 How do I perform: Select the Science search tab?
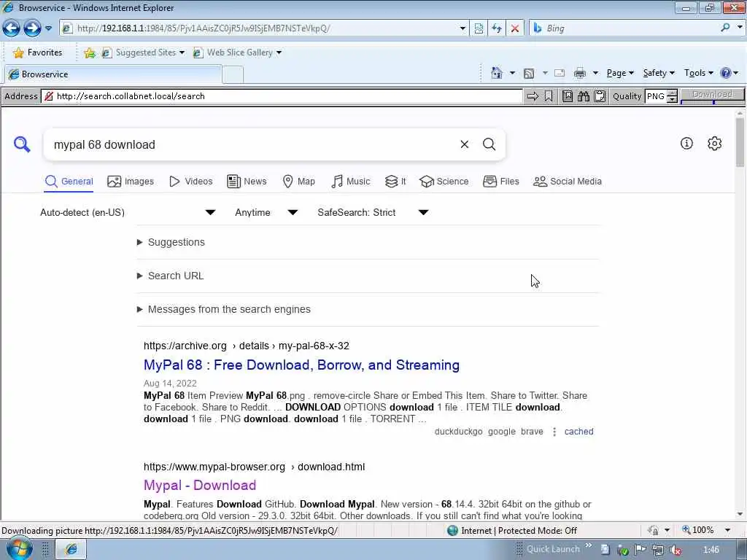[x=444, y=182]
